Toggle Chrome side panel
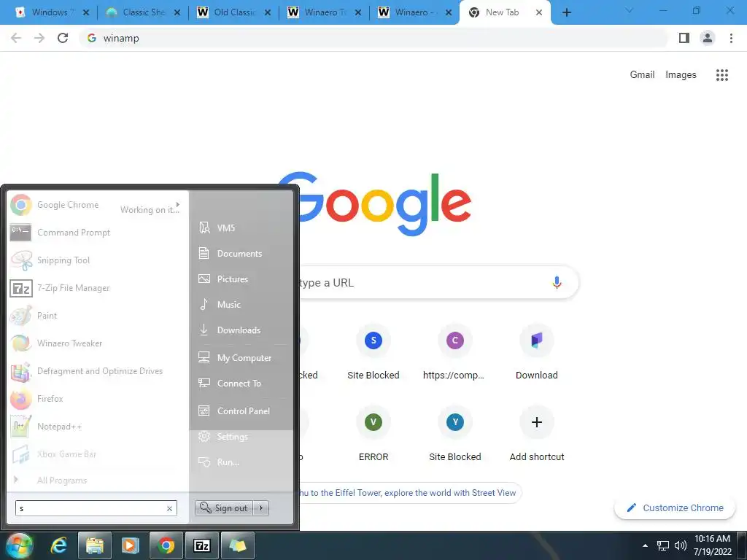 click(x=684, y=38)
